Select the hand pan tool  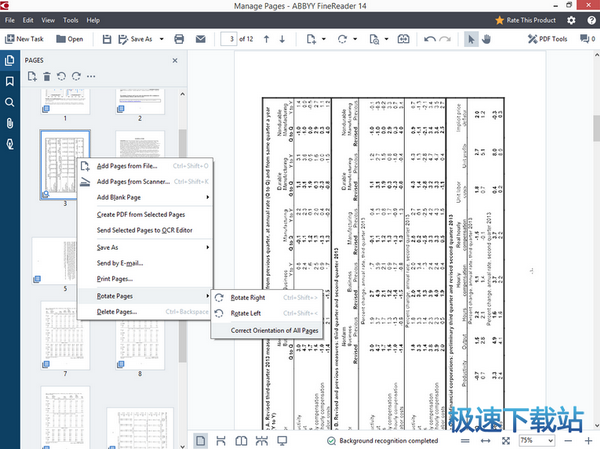pyautogui.click(x=486, y=39)
